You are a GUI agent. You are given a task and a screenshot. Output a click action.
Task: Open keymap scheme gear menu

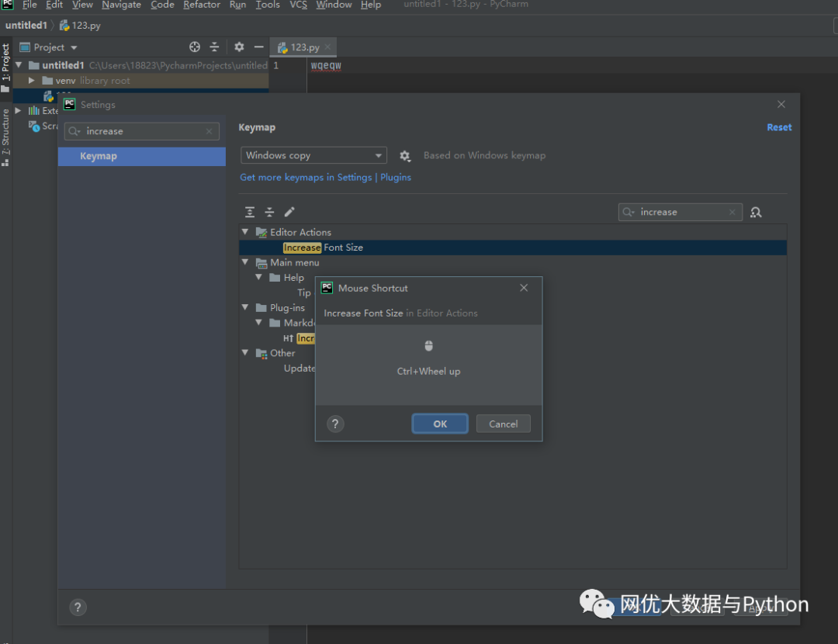tap(404, 155)
